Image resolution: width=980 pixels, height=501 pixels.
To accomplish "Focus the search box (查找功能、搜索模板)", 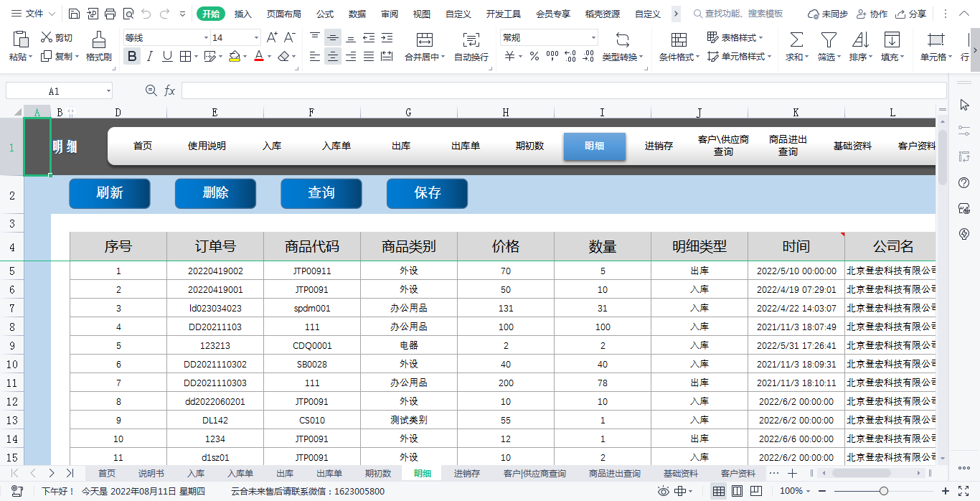I will [x=738, y=14].
